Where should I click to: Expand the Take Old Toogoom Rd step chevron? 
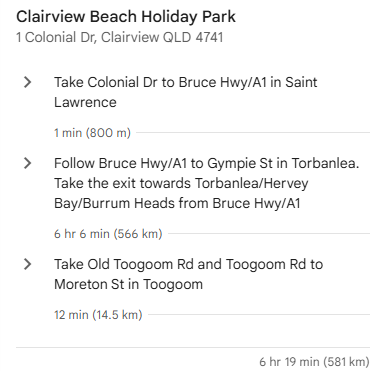(x=28, y=264)
